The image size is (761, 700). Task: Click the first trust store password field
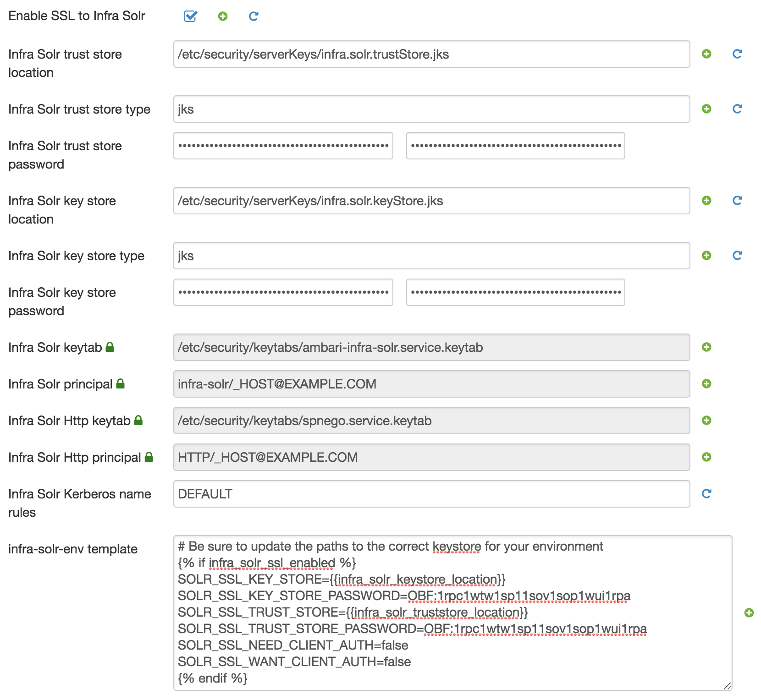pyautogui.click(x=283, y=146)
